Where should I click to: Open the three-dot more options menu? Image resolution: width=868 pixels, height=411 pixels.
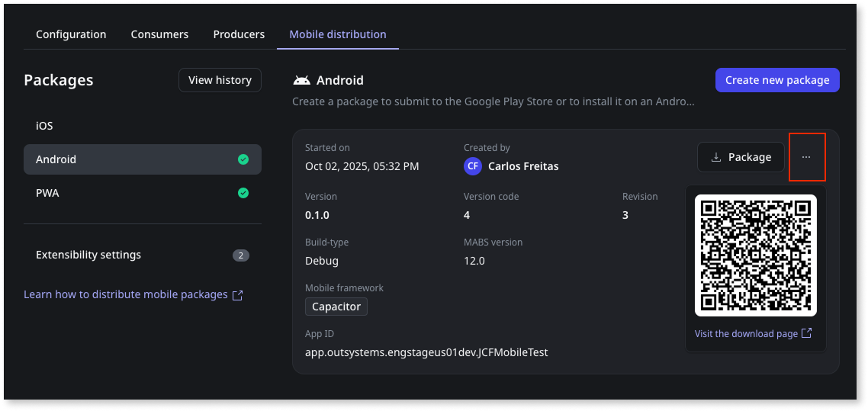(x=806, y=157)
